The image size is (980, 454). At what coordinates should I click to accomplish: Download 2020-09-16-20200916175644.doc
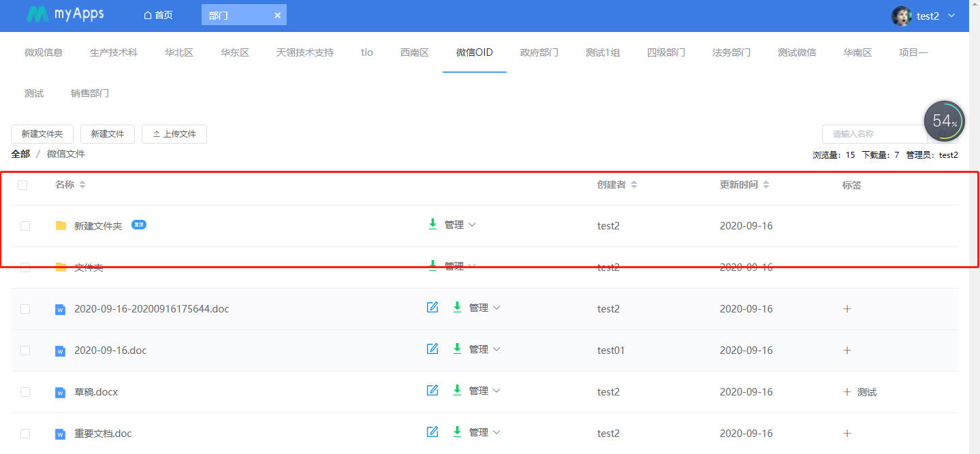pos(457,307)
